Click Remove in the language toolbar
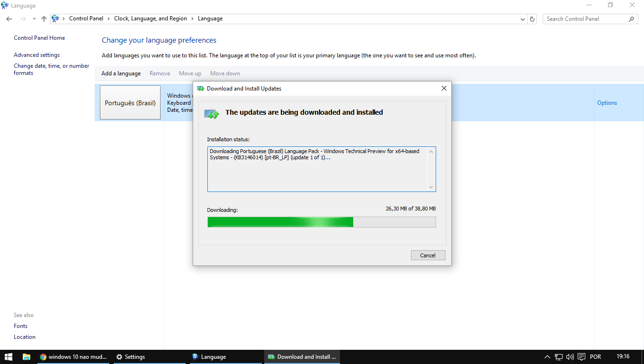This screenshot has width=644, height=364. (160, 73)
